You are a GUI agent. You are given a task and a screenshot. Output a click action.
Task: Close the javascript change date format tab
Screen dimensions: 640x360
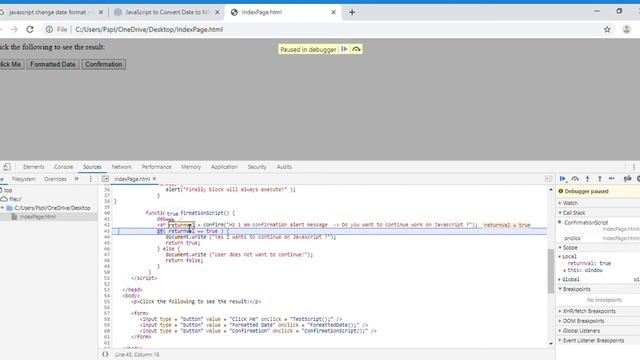click(x=101, y=12)
